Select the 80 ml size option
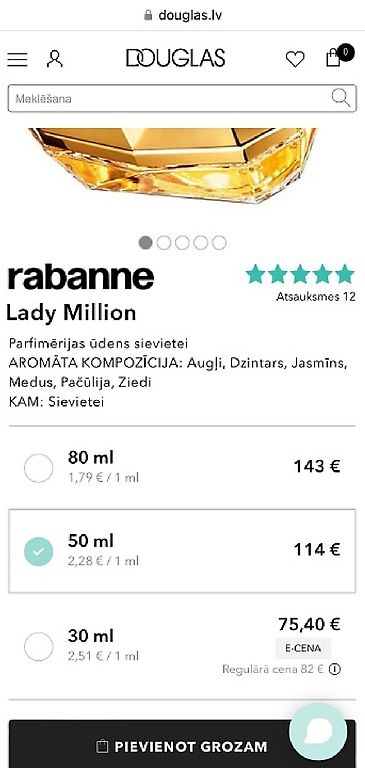The image size is (365, 768). (182, 468)
